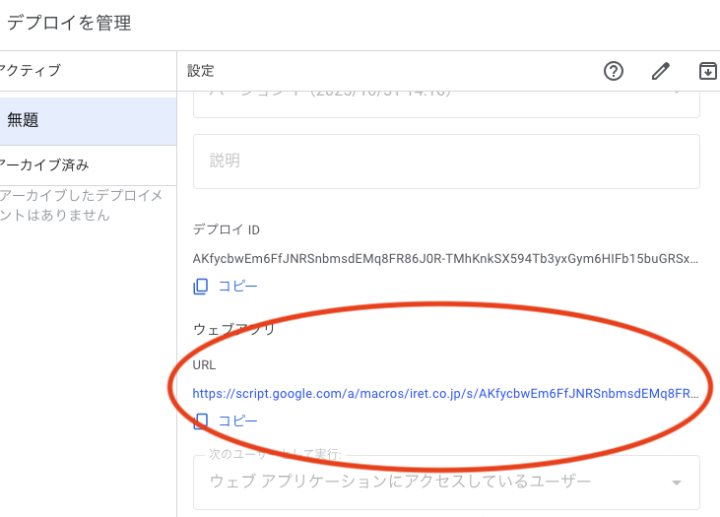
Task: Click the 設定 panel heading
Action: pyautogui.click(x=201, y=71)
